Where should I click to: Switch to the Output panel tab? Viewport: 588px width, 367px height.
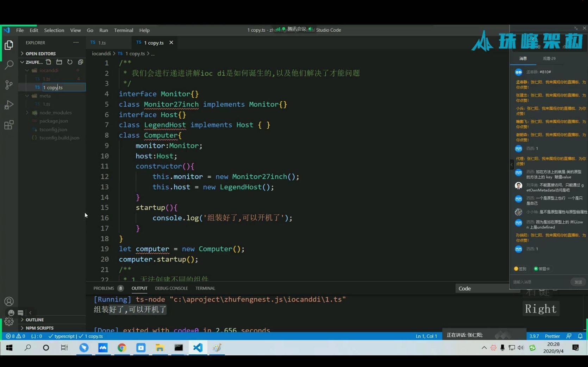tap(139, 288)
